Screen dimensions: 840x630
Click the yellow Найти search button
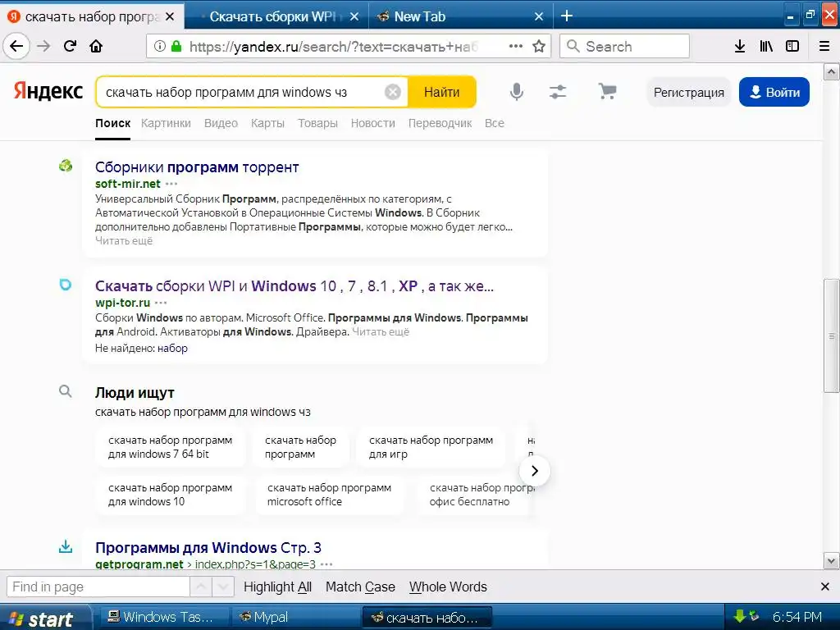pyautogui.click(x=442, y=92)
